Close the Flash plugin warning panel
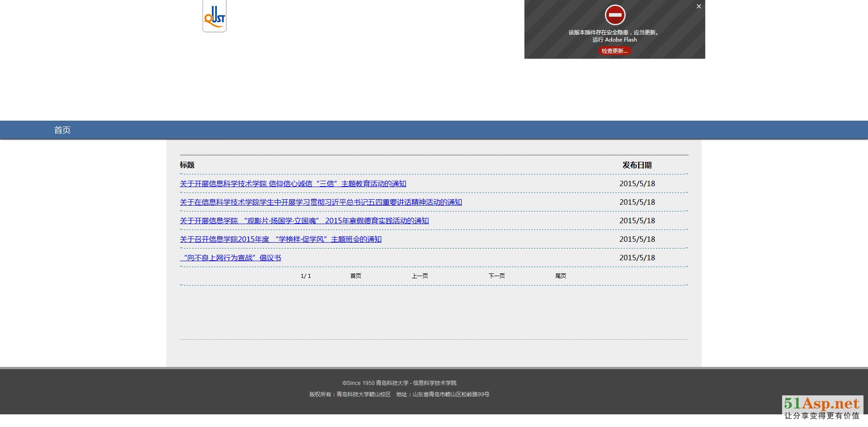 699,6
